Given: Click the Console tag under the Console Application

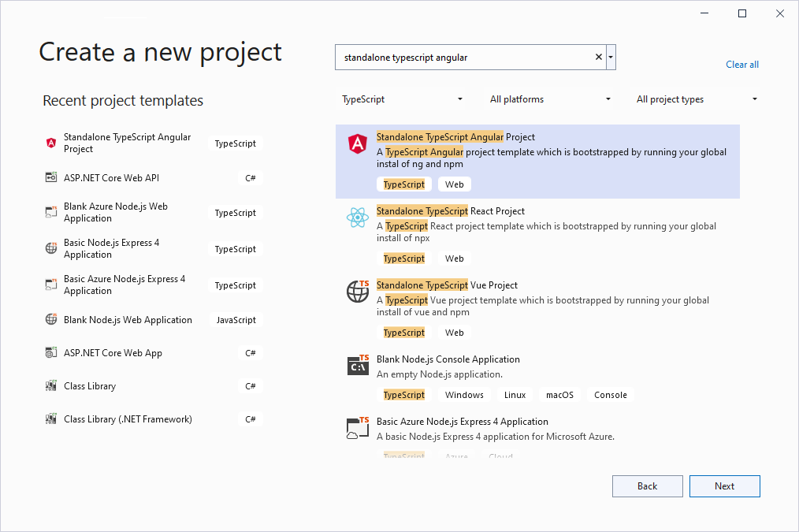Looking at the screenshot, I should [611, 395].
